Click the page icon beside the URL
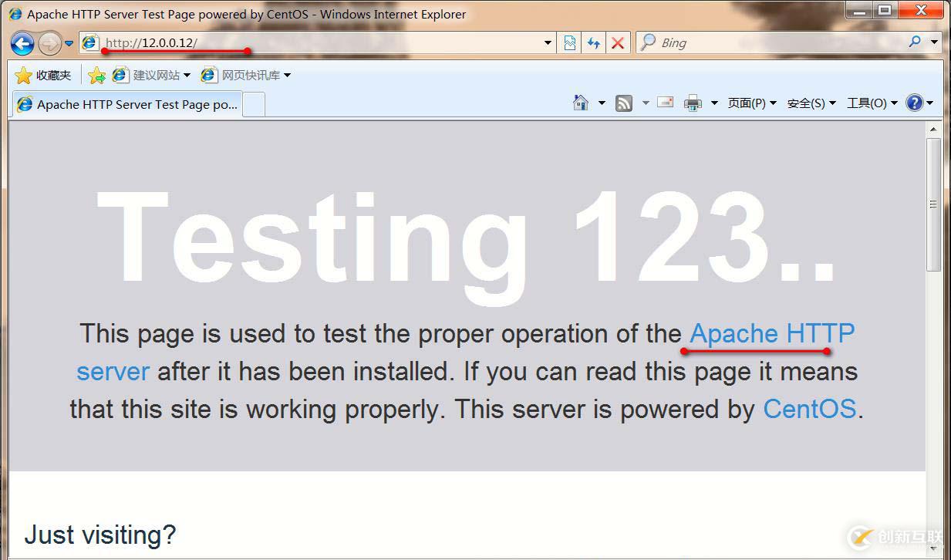This screenshot has height=560, width=951. tap(91, 42)
